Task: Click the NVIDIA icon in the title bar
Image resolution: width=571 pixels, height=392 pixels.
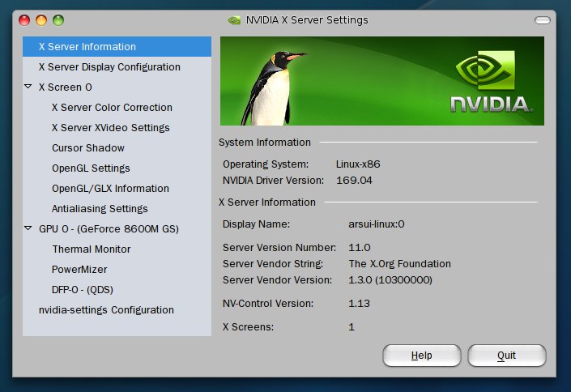Action: tap(234, 20)
